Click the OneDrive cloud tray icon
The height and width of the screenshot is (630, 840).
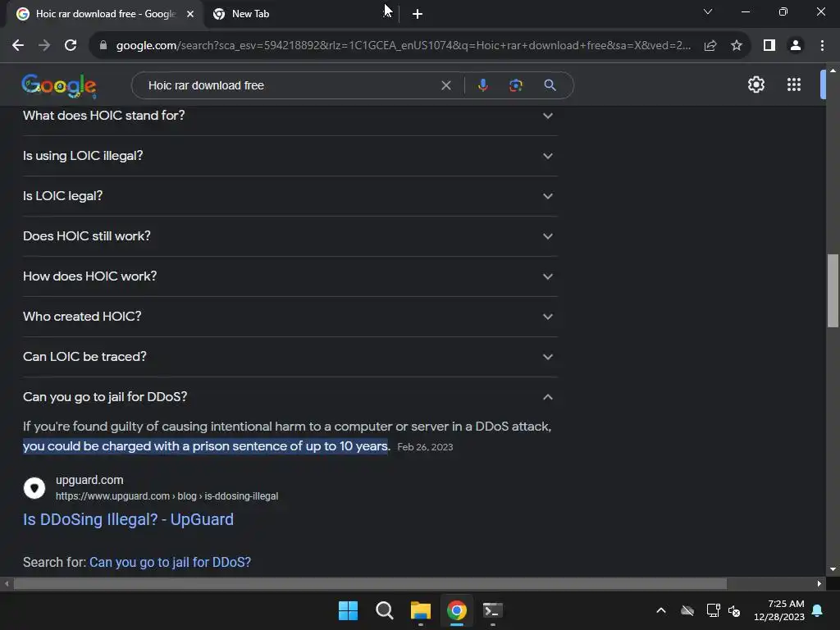(687, 610)
